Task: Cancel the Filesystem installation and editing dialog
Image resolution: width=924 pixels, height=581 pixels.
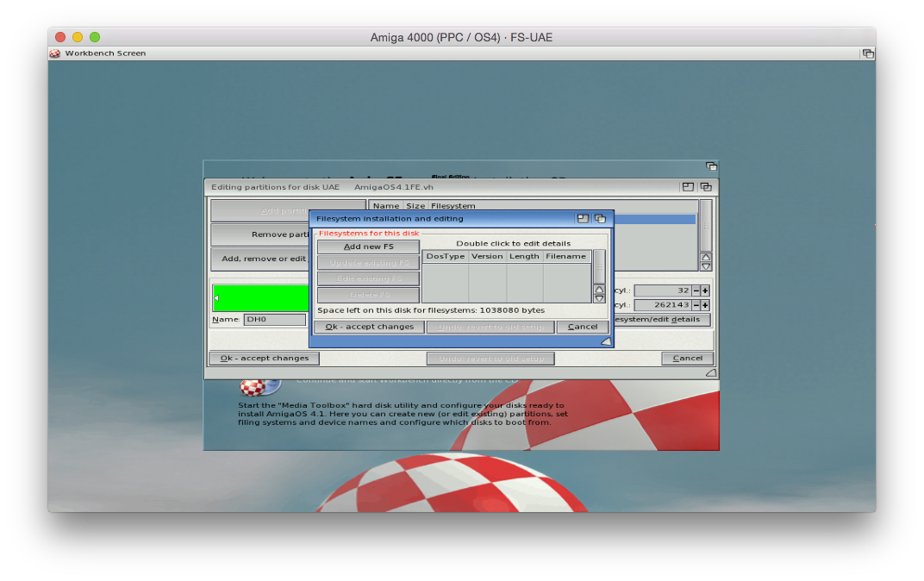Action: point(582,327)
